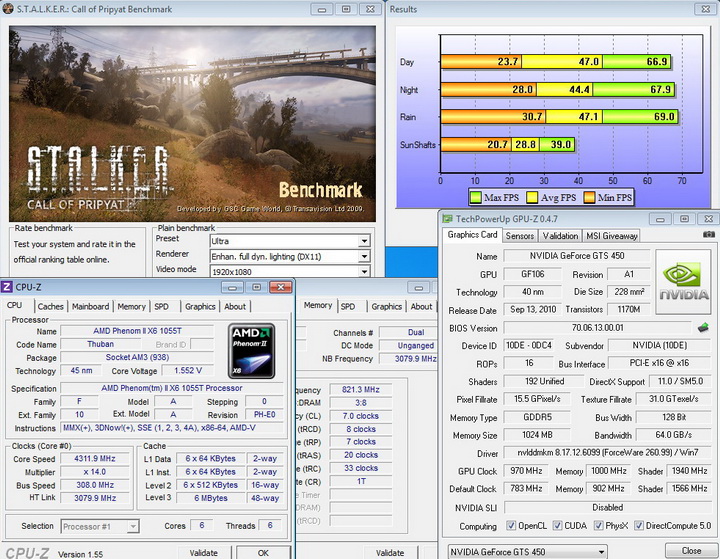720x559 pixels.
Task: Toggle the PhysX checkbox in GPU-Z
Action: click(598, 525)
